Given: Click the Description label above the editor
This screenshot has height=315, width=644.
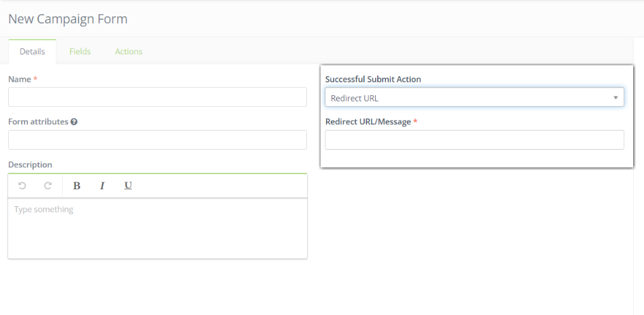Looking at the screenshot, I should pyautogui.click(x=30, y=165).
